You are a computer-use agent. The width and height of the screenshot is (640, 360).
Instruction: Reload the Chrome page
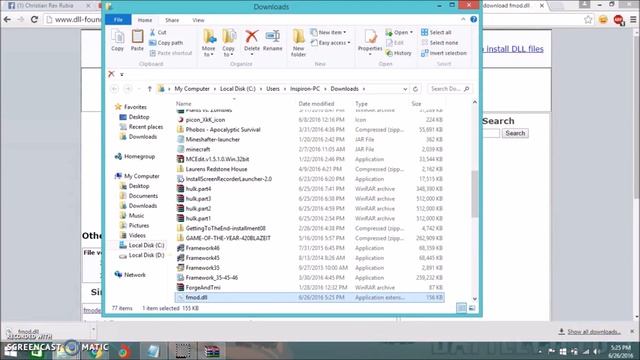coord(34,19)
